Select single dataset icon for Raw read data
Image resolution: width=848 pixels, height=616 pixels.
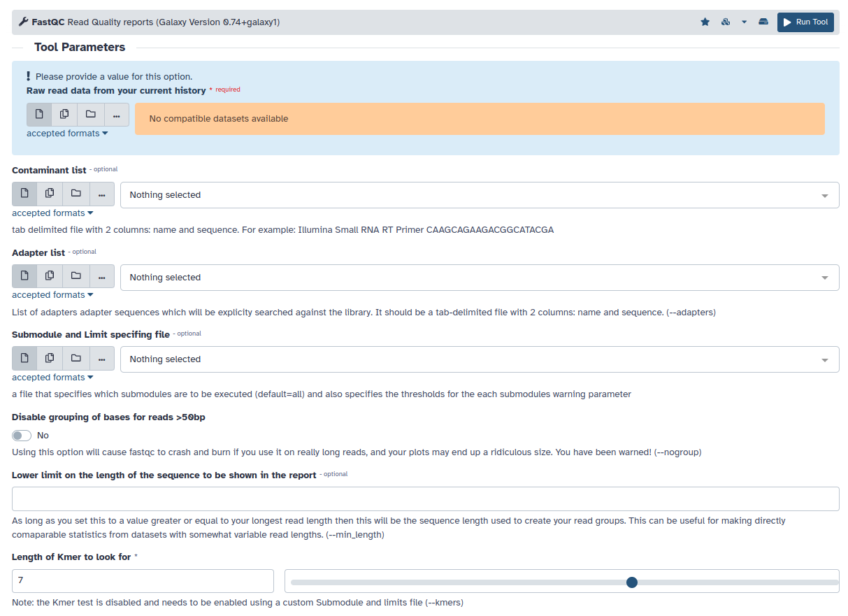[39, 115]
